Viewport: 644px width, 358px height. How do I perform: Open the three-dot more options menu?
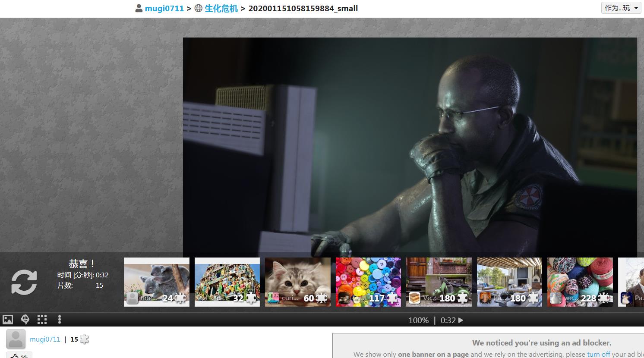tap(60, 320)
